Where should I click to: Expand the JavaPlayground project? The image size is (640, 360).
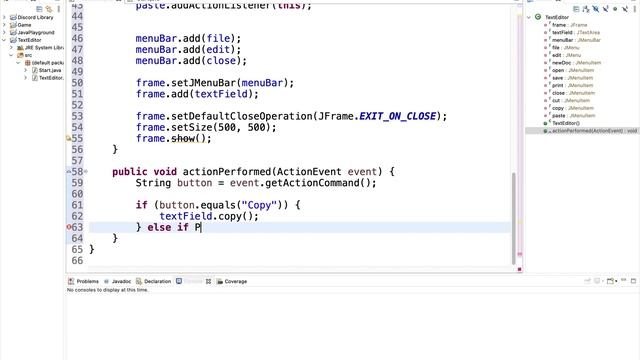pos(4,32)
